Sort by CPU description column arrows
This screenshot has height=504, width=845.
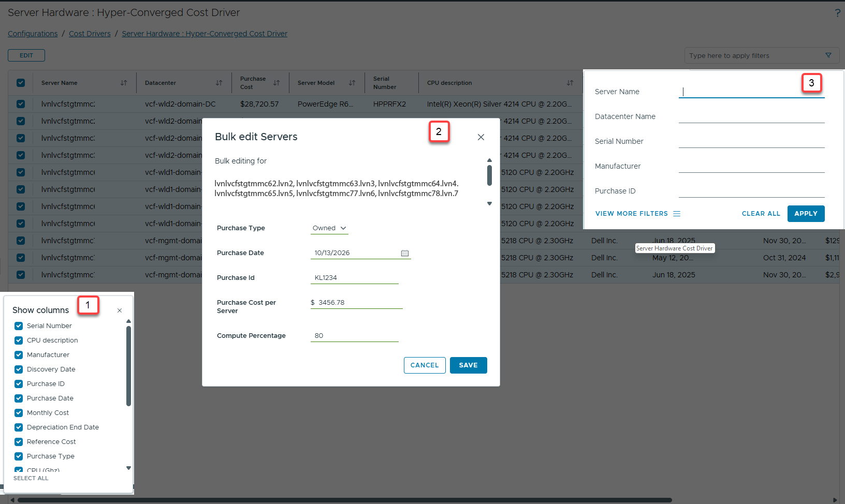[x=570, y=83]
